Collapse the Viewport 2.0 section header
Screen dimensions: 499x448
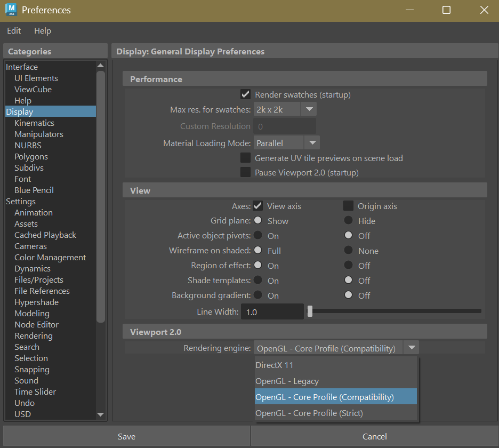pyautogui.click(x=304, y=332)
